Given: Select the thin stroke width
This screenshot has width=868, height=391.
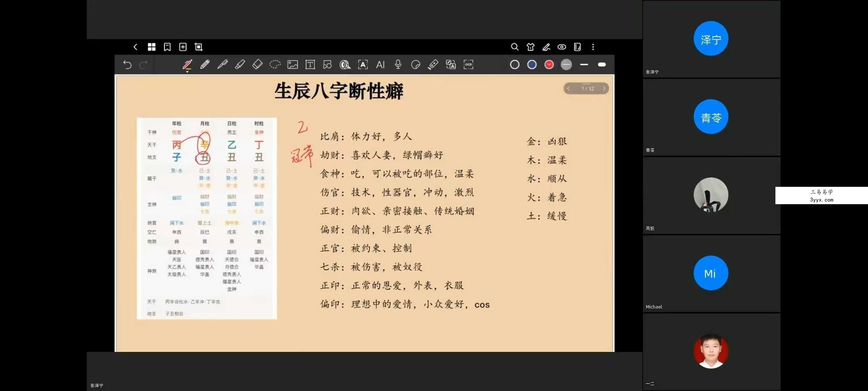Looking at the screenshot, I should tap(584, 65).
